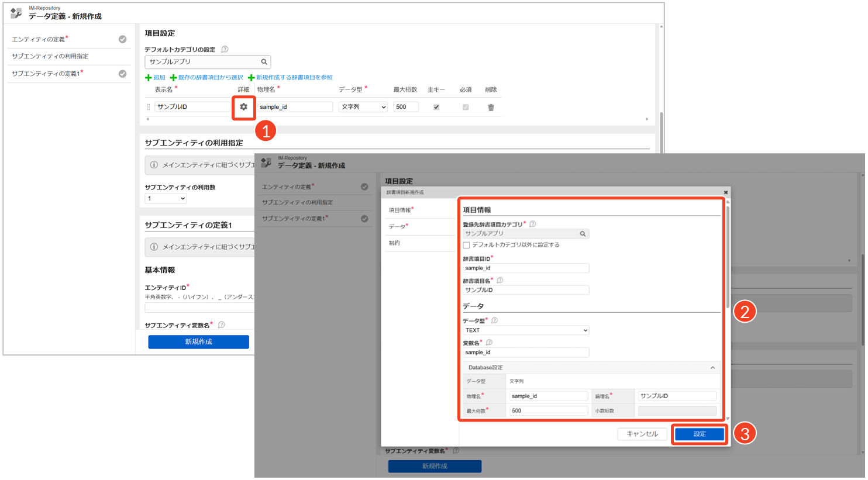
Task: Click search icon in デフォルトカテゴリ field
Action: tap(264, 62)
